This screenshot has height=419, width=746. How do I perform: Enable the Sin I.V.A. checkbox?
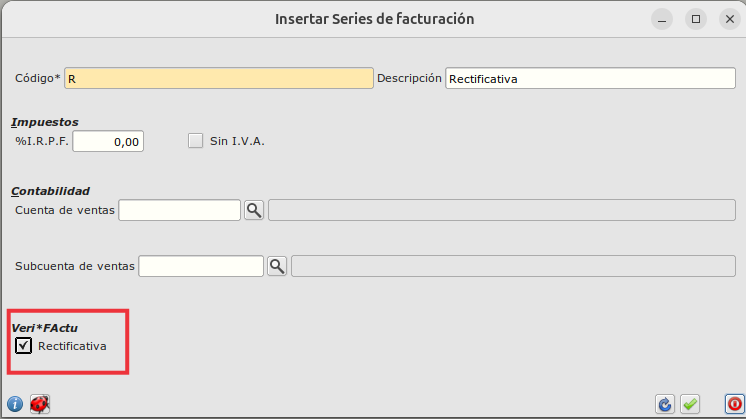point(196,141)
